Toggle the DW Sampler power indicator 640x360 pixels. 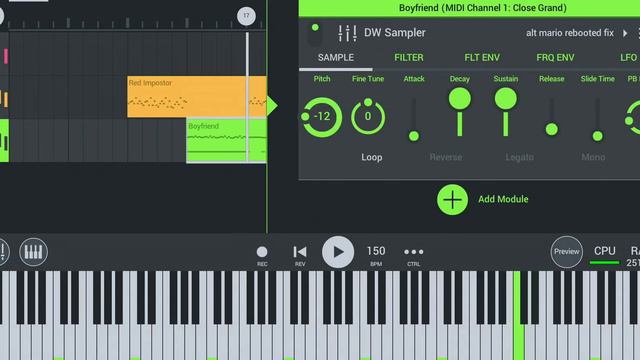click(x=315, y=28)
